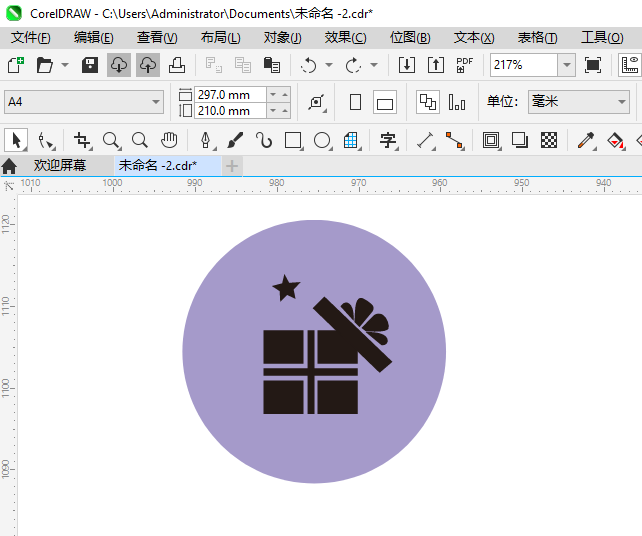
Task: Toggle the All pages layout icon
Action: coord(428,102)
